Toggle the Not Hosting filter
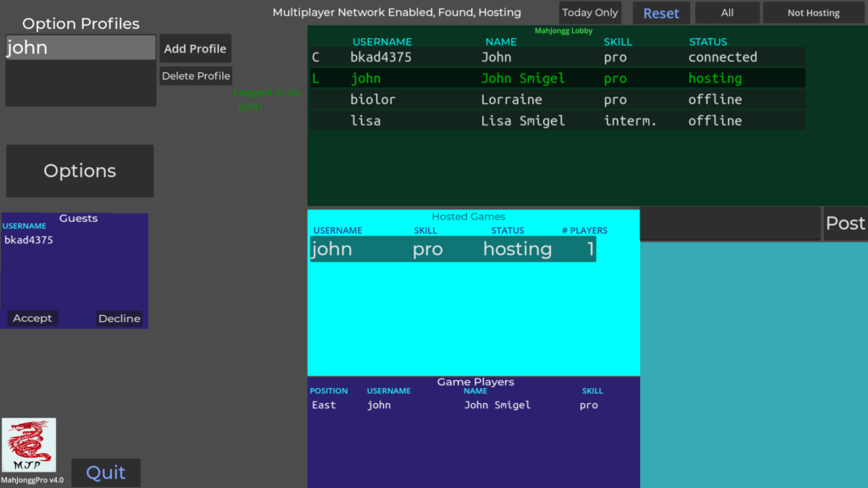This screenshot has width=868, height=488. tap(813, 13)
